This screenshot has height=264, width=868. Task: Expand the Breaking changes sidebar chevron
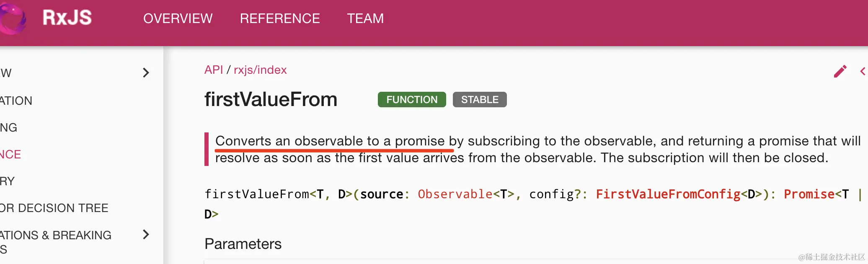[x=146, y=234]
